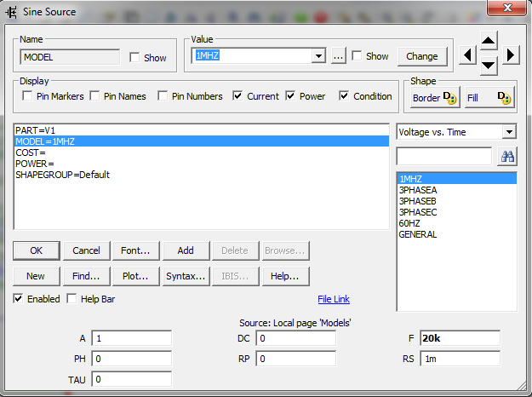Click the Value text field showing 1MHZ
The width and height of the screenshot is (532, 397).
click(252, 55)
